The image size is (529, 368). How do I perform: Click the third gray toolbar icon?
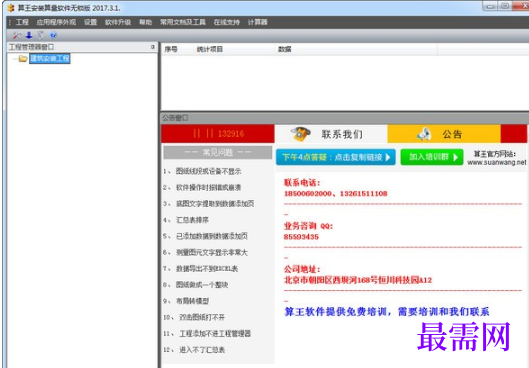41,35
